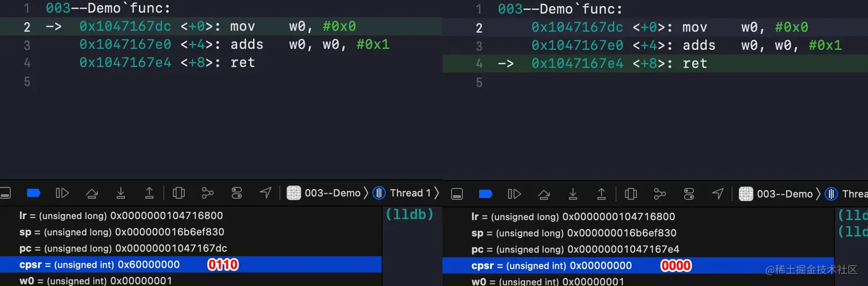
Task: Click line number 5 gutter in right editor
Action: [479, 82]
